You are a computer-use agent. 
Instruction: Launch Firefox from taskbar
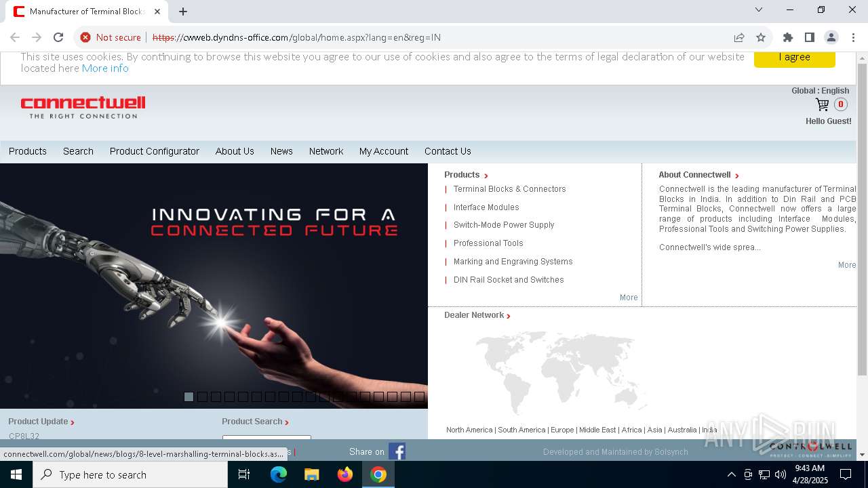coord(345,474)
